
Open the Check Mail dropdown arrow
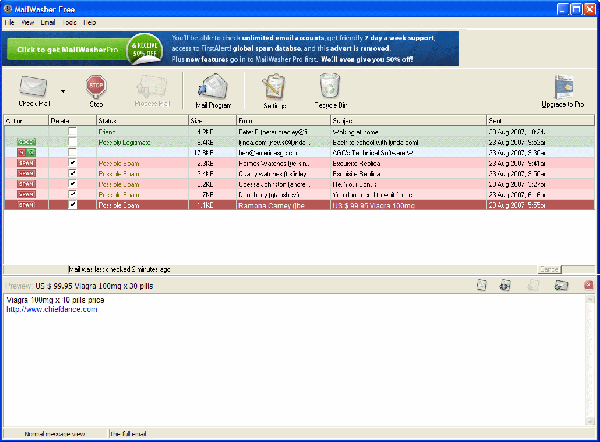pos(63,91)
